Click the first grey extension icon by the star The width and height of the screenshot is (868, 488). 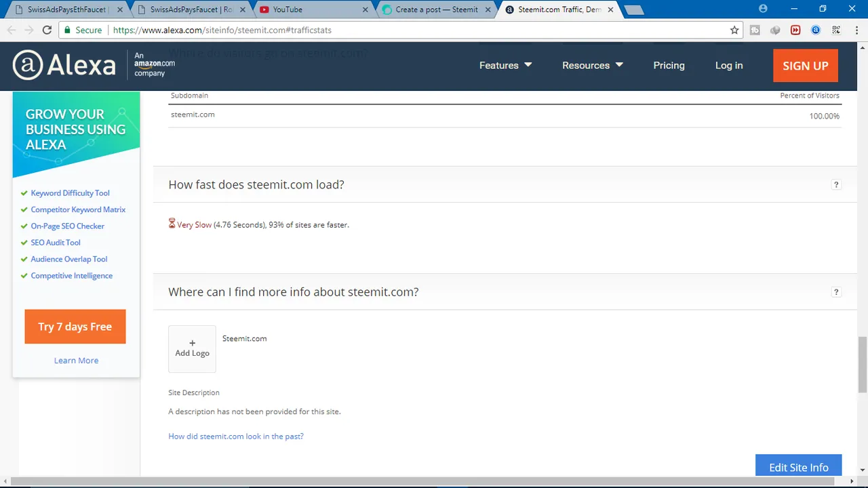[x=755, y=30]
